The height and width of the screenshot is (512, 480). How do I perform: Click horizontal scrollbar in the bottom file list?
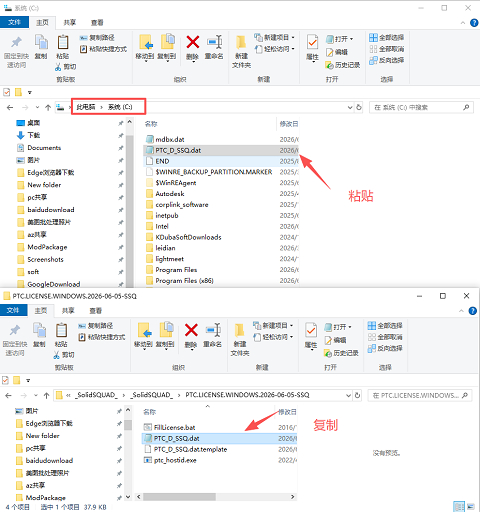(x=179, y=497)
